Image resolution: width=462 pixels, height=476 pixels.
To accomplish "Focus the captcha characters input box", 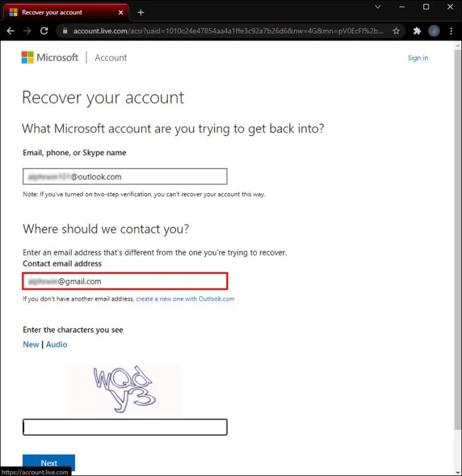I will click(x=125, y=427).
